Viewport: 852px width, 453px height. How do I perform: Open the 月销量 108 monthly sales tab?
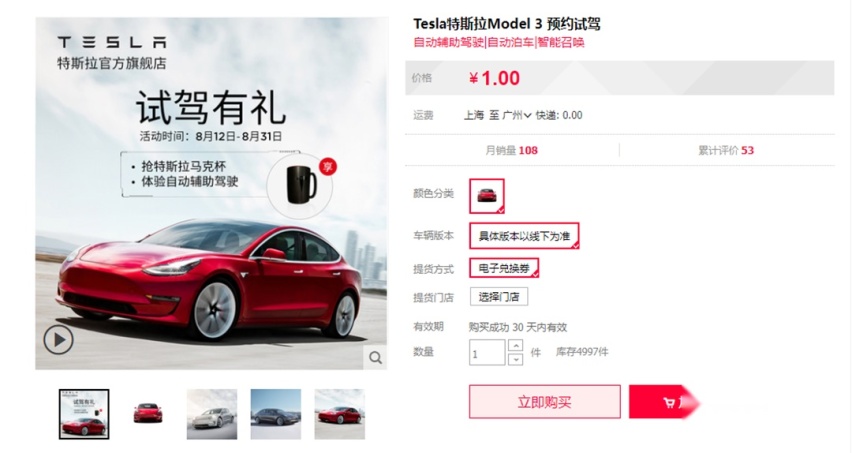pos(512,150)
